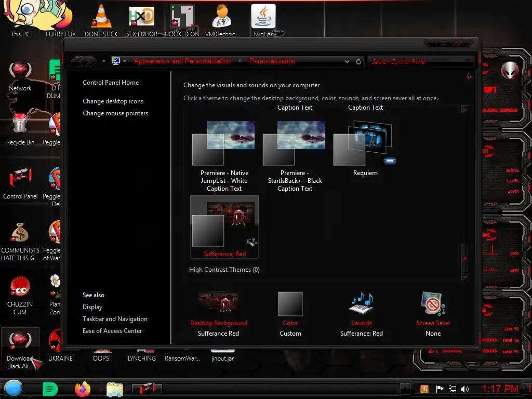Open COMMUNISTS HATE THIS G... money bag icon

point(20,242)
